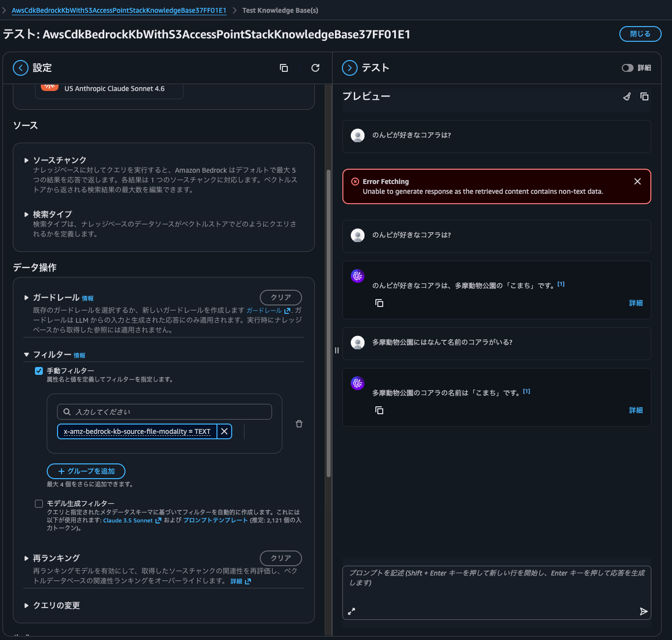Clear the chat with the broom icon
The width and height of the screenshot is (672, 640).
click(627, 96)
